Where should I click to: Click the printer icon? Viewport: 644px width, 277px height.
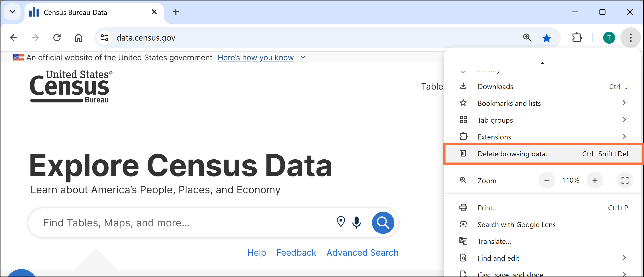point(463,207)
